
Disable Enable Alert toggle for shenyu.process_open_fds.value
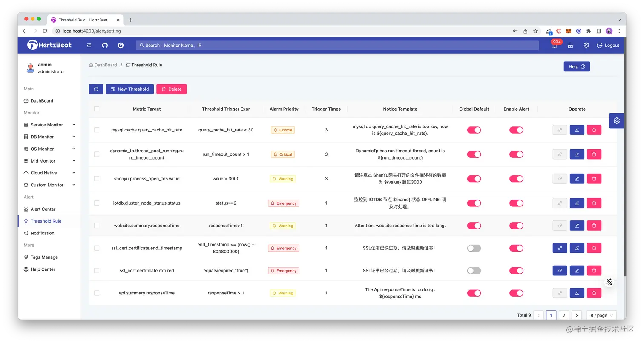point(516,179)
